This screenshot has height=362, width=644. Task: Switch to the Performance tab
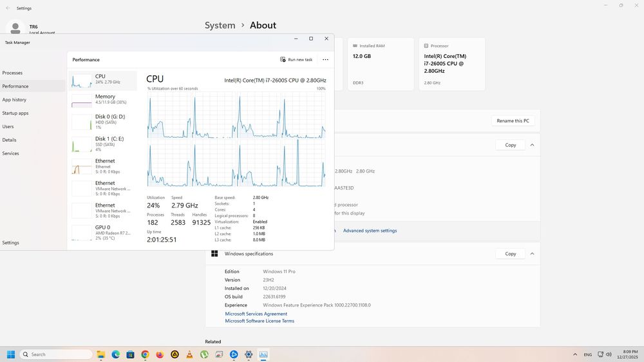pos(33,86)
